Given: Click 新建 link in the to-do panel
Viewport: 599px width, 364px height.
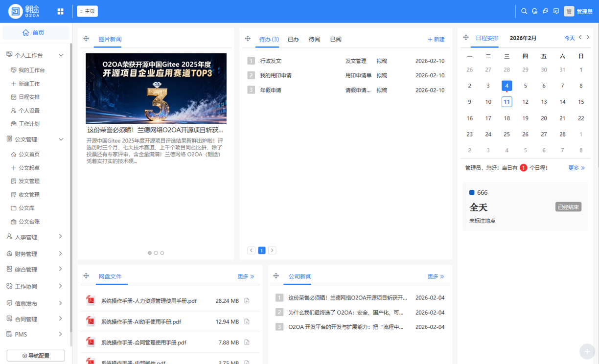Looking at the screenshot, I should pyautogui.click(x=436, y=39).
